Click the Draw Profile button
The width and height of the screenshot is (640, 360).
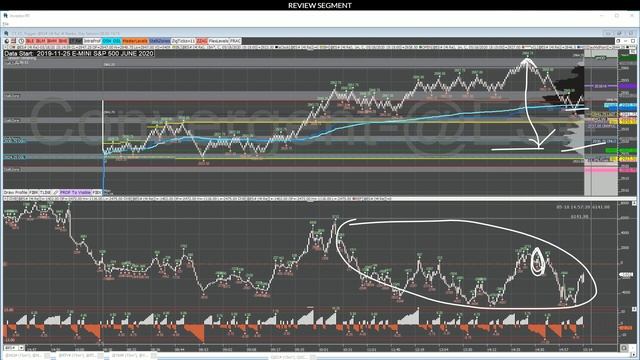point(16,192)
